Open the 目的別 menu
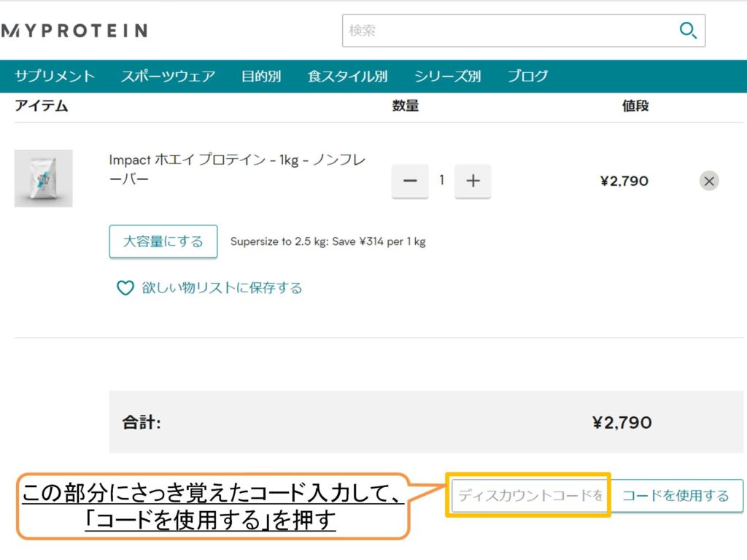The height and width of the screenshot is (560, 747). pos(261,76)
